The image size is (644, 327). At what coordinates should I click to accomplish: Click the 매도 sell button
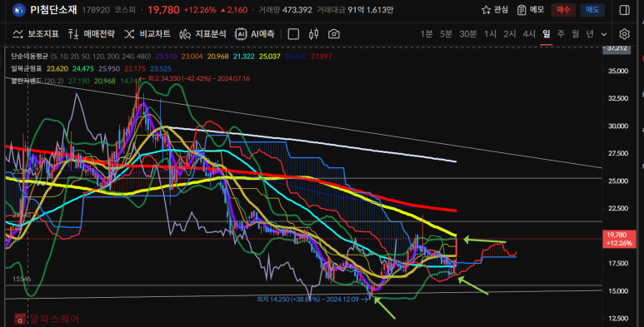pyautogui.click(x=592, y=10)
